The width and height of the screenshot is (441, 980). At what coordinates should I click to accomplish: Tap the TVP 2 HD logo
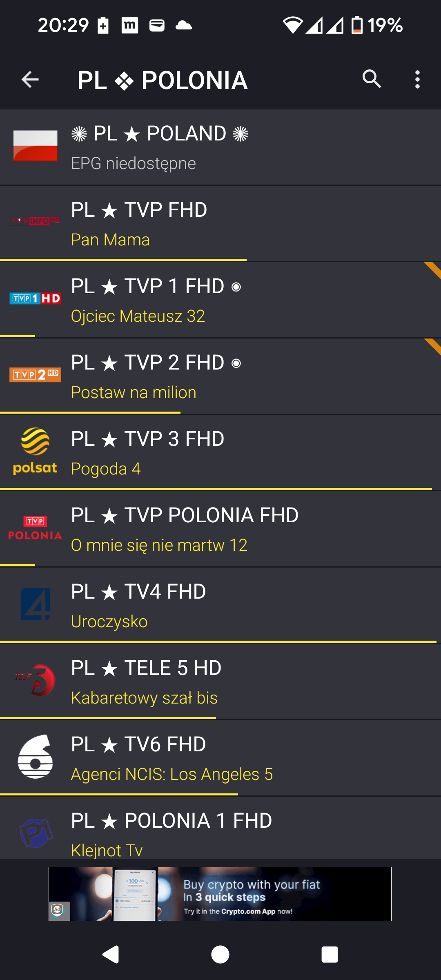tap(35, 374)
